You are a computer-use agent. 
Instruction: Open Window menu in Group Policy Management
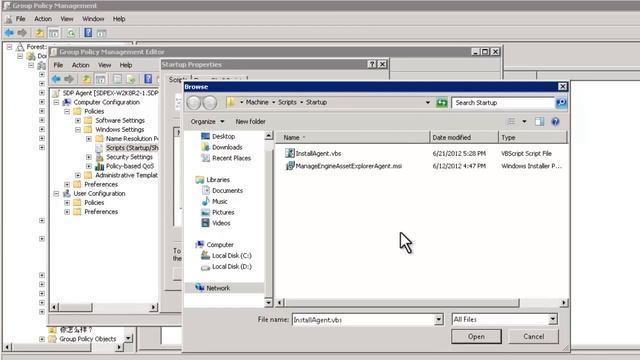[93, 19]
